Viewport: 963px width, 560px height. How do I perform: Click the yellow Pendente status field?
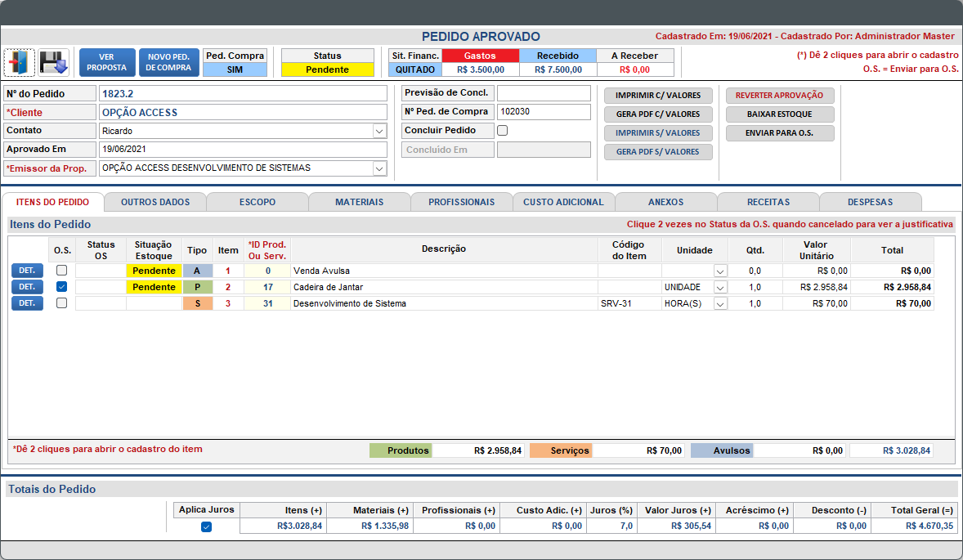point(327,69)
